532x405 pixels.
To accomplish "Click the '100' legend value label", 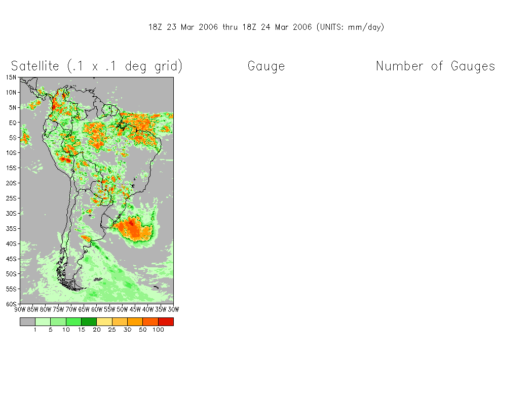I will [158, 330].
